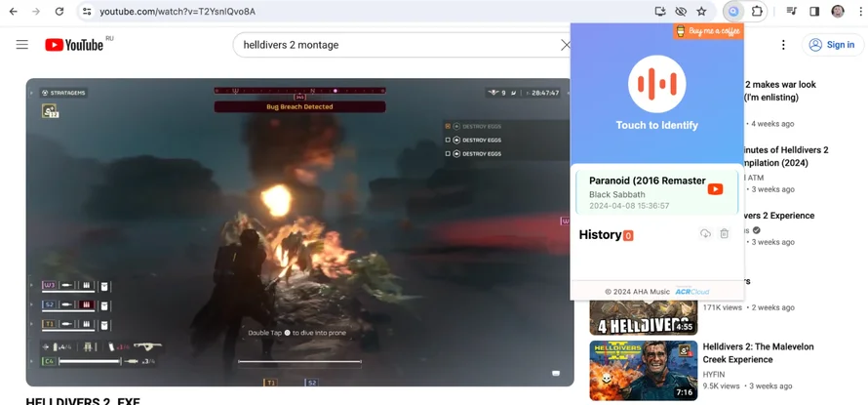
Task: Click the Touch to Identify label
Action: (657, 125)
